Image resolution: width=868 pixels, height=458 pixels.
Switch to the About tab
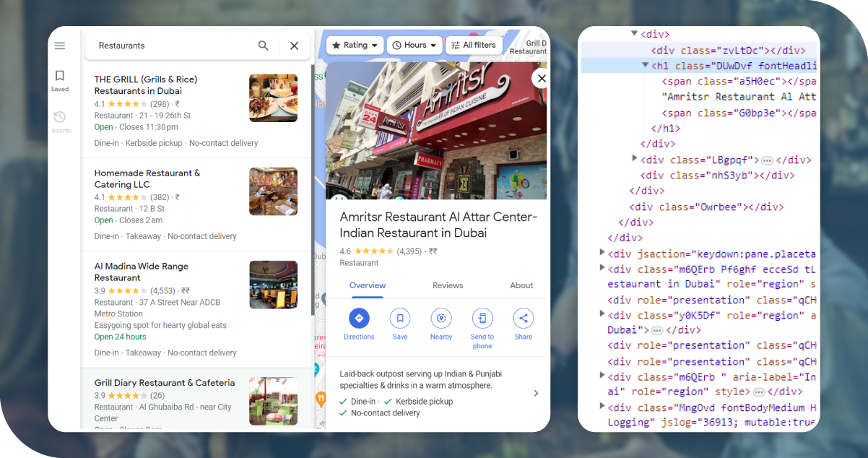pyautogui.click(x=521, y=285)
